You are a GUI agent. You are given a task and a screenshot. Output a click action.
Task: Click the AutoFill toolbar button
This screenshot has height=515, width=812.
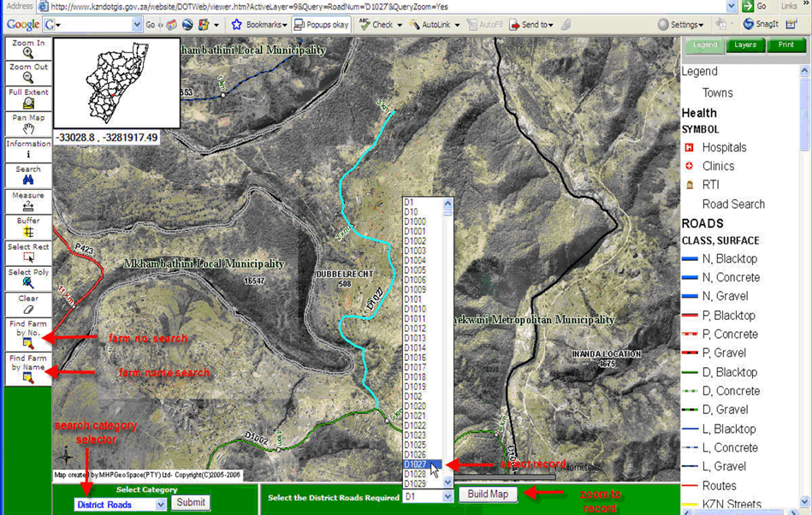click(484, 24)
